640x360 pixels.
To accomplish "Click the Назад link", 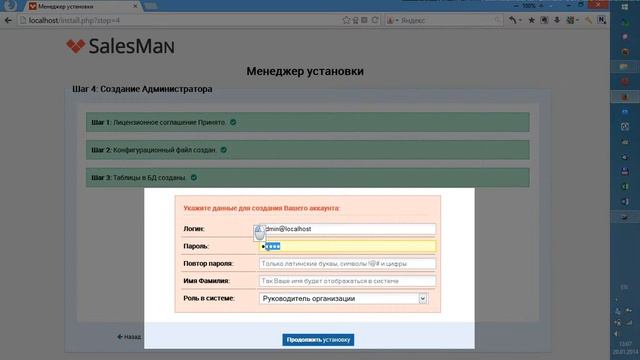I will click(129, 337).
